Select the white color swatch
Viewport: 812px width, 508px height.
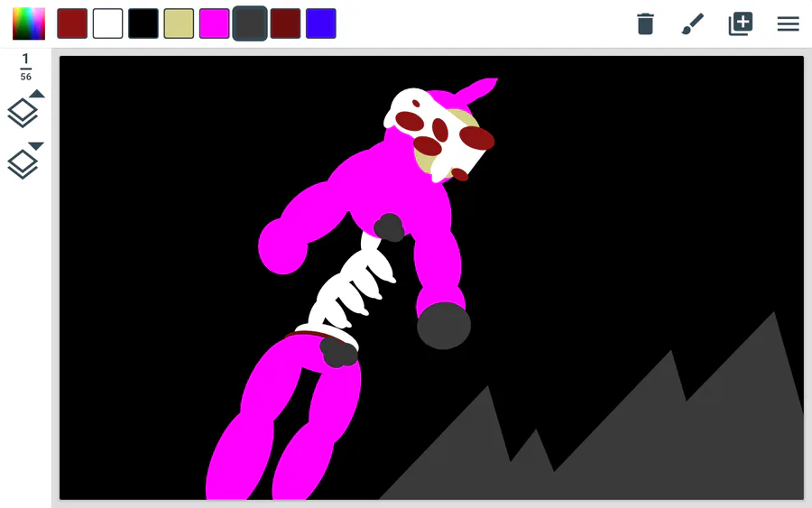click(x=107, y=23)
